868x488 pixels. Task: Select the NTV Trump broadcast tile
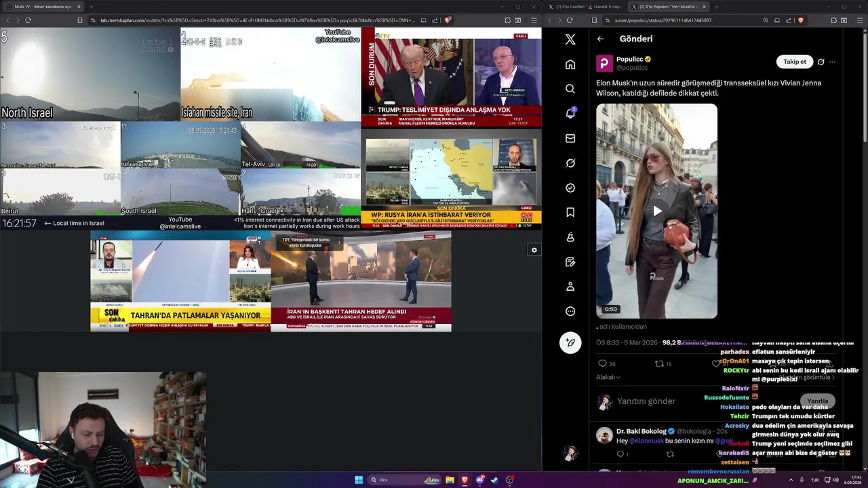click(x=452, y=77)
